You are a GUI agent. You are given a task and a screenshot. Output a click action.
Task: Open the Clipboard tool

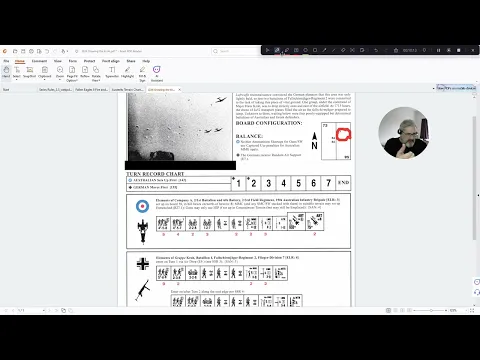tap(45, 71)
